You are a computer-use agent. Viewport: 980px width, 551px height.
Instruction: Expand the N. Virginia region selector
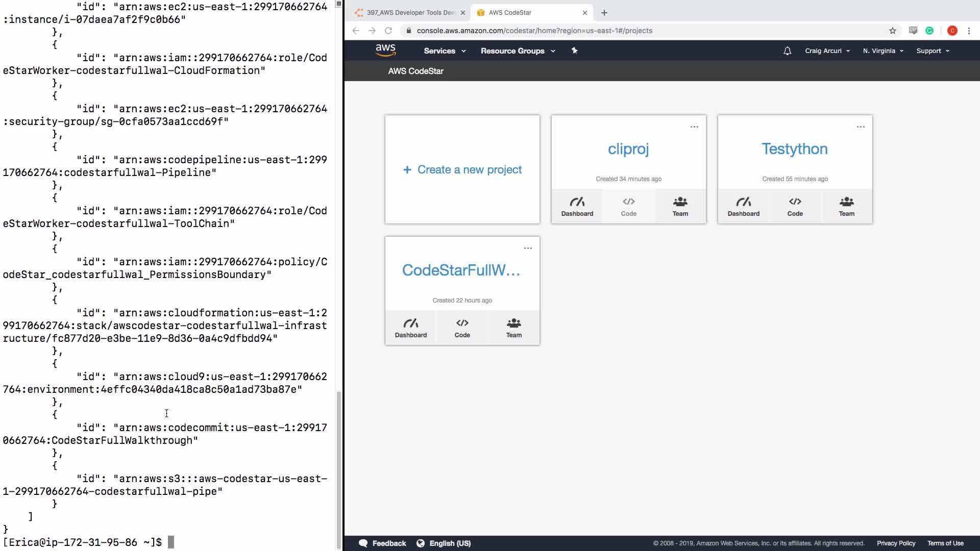point(883,51)
